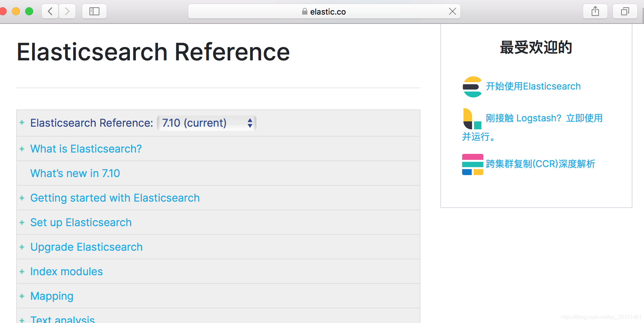Expand the Index modules plus icon
This screenshot has width=644, height=323.
[22, 272]
